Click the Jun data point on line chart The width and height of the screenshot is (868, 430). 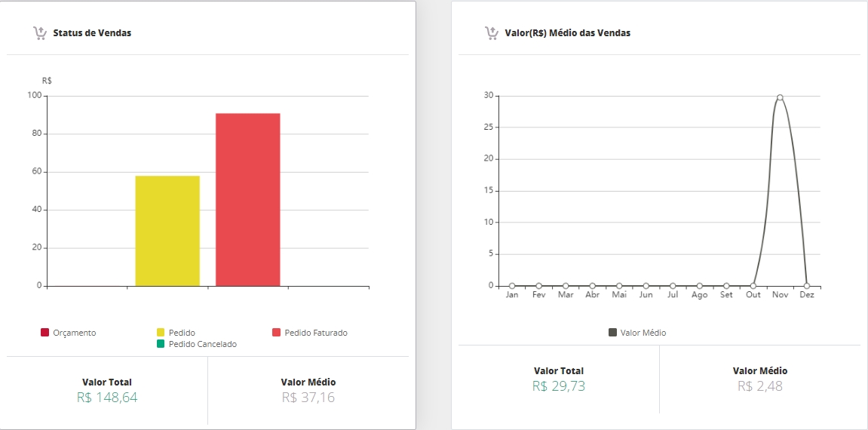coord(646,286)
